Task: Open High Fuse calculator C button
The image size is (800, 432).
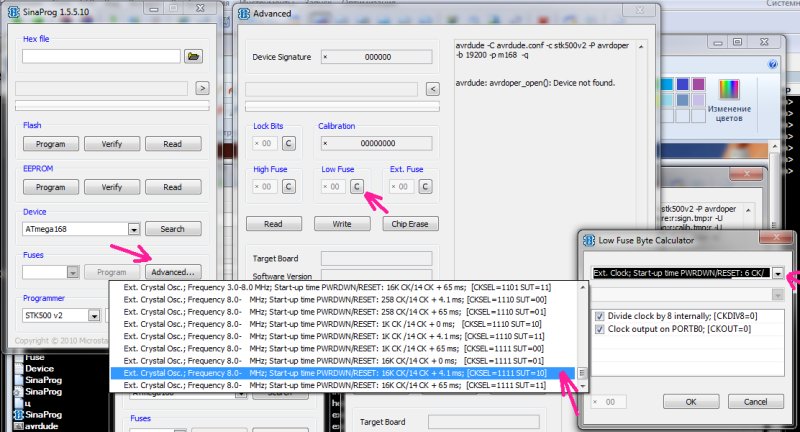Action: 288,187
